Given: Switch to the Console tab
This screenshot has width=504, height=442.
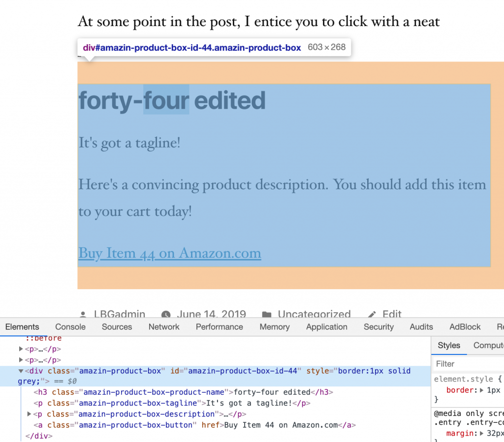Looking at the screenshot, I should coord(70,327).
